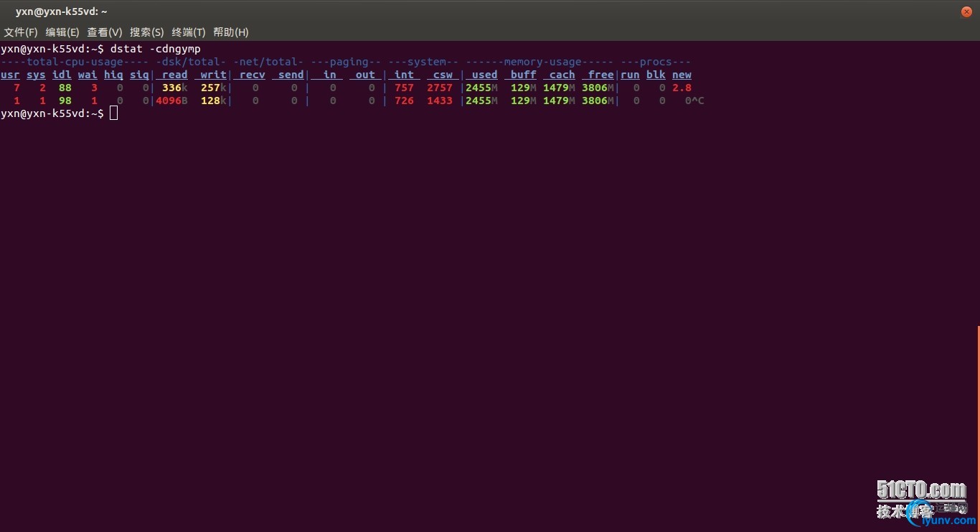Click the int value 757

pyautogui.click(x=405, y=88)
